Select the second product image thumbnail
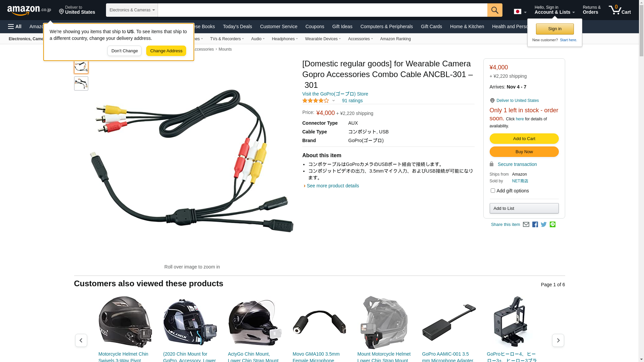This screenshot has height=362, width=644. pos(81,83)
